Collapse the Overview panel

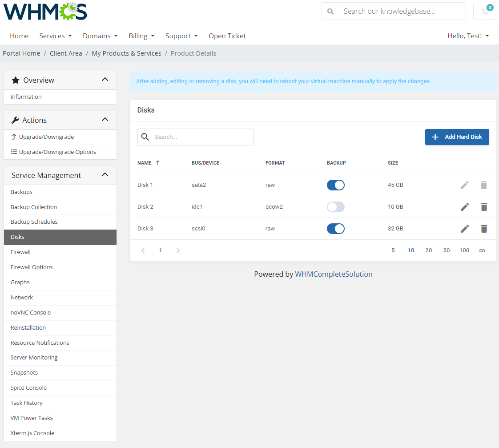click(x=105, y=80)
